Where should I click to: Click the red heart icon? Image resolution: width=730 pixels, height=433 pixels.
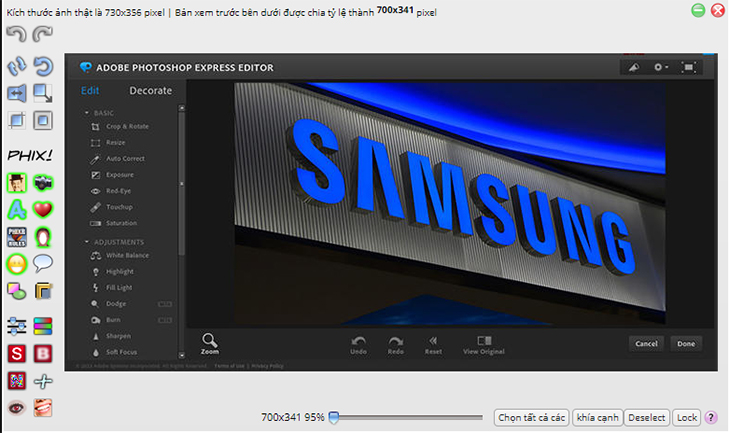coord(43,210)
